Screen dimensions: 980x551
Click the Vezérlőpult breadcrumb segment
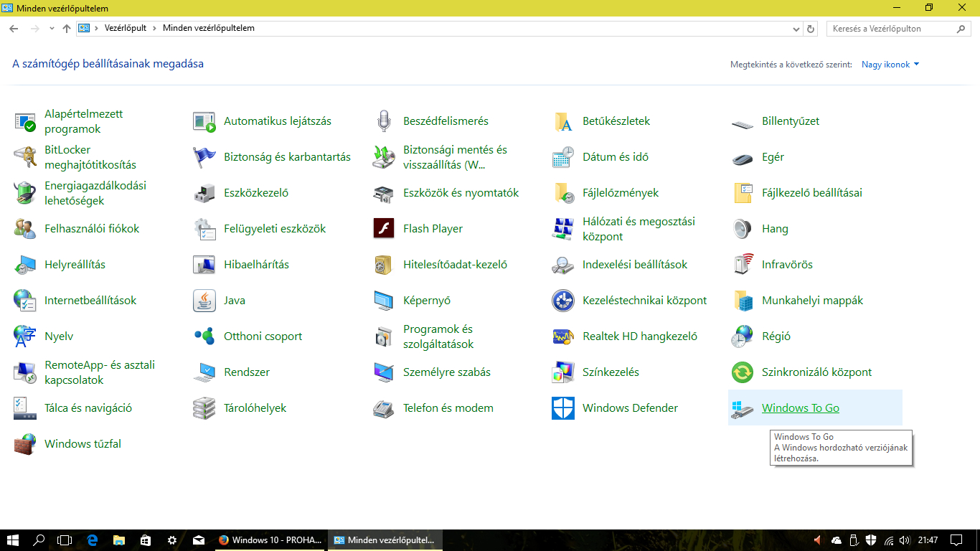tap(126, 28)
